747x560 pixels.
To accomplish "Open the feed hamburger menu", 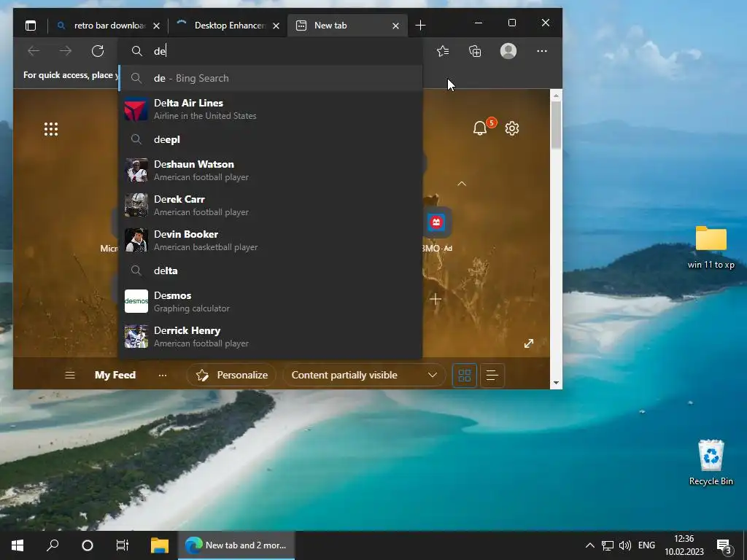I will (69, 376).
